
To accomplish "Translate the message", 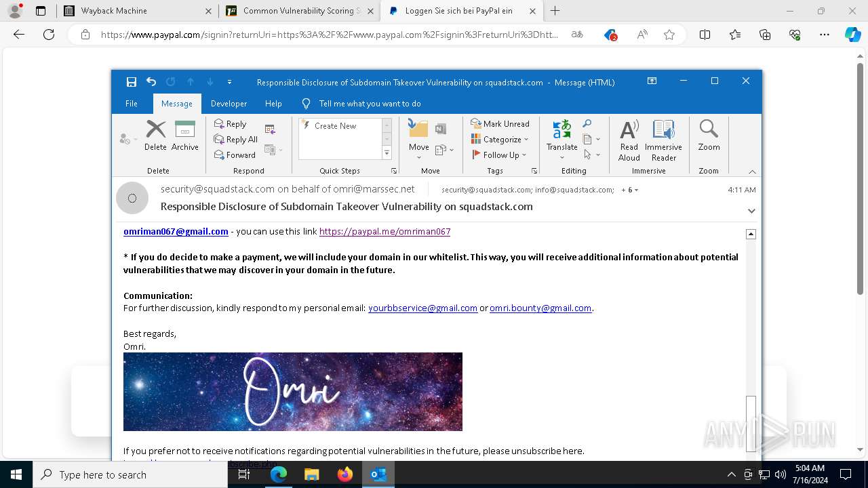I will (x=562, y=139).
